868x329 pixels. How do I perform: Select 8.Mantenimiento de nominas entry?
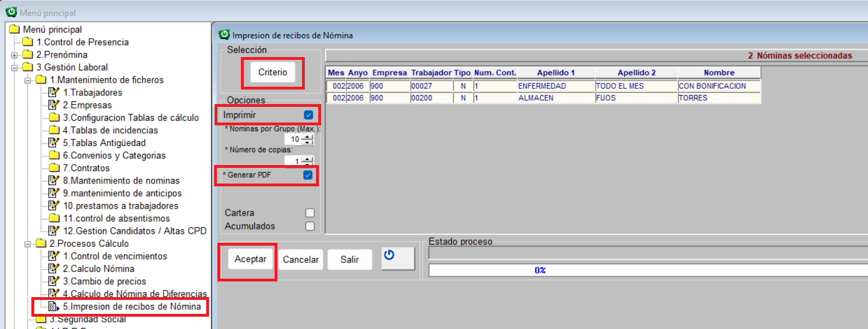[121, 181]
